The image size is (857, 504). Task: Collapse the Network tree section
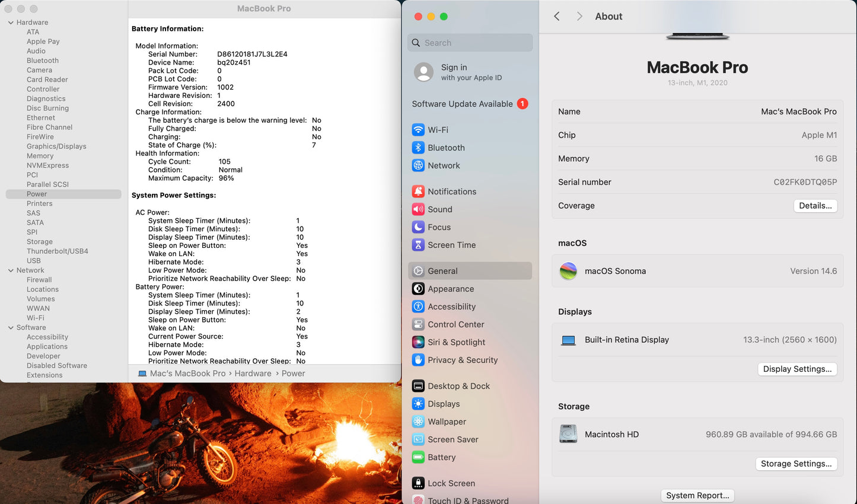[11, 270]
